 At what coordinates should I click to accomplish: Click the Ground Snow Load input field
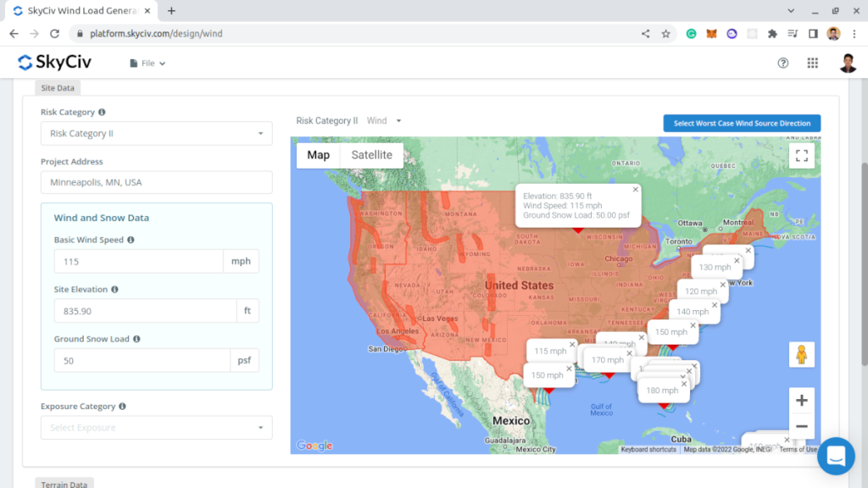click(142, 361)
